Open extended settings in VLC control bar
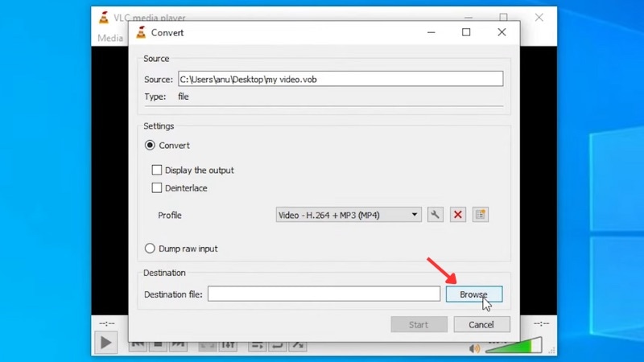 [228, 346]
